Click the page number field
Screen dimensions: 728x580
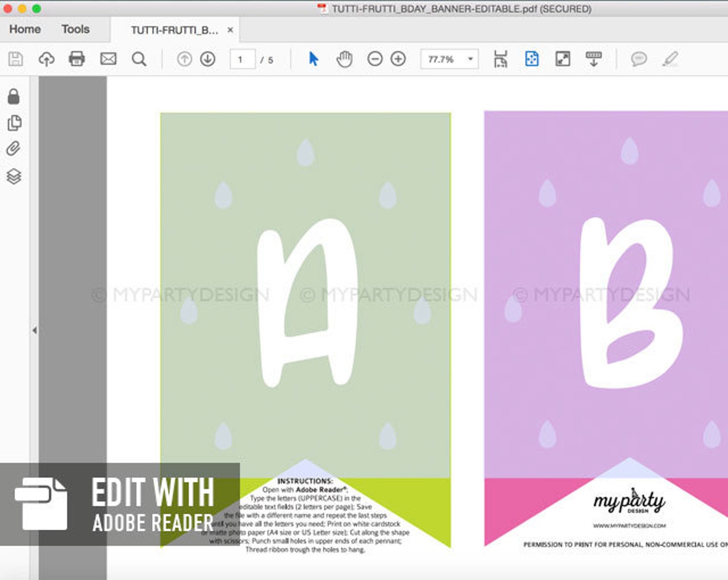click(243, 60)
